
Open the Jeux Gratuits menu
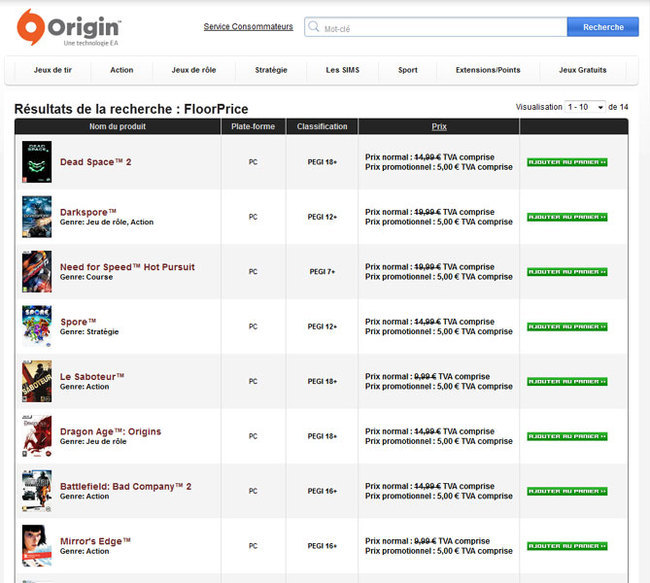coord(582,70)
